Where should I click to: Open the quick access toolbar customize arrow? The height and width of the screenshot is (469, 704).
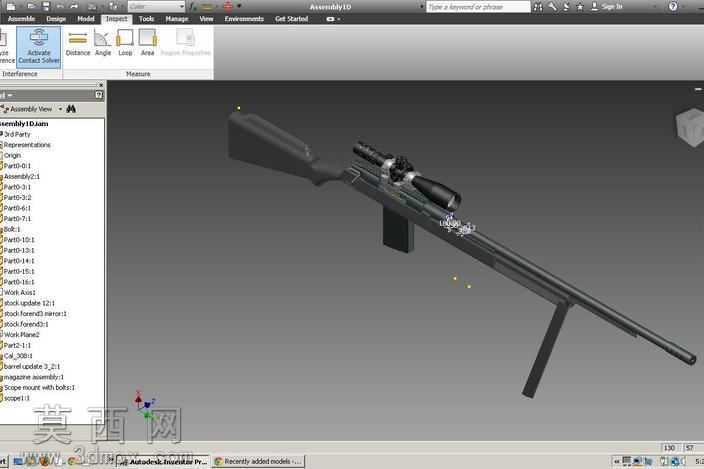tap(239, 6)
